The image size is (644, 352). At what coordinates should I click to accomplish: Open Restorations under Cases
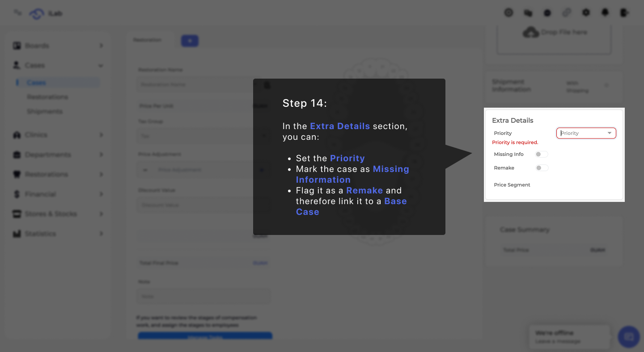point(47,97)
